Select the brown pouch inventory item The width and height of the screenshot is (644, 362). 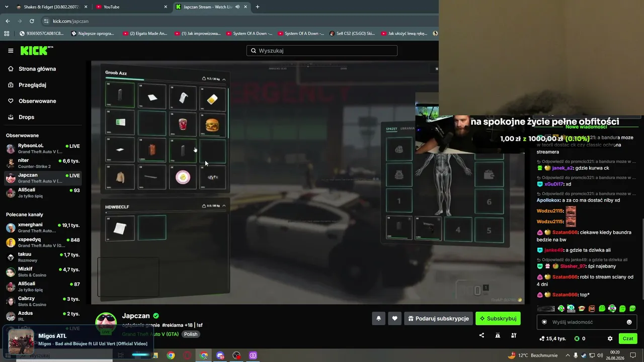152,150
